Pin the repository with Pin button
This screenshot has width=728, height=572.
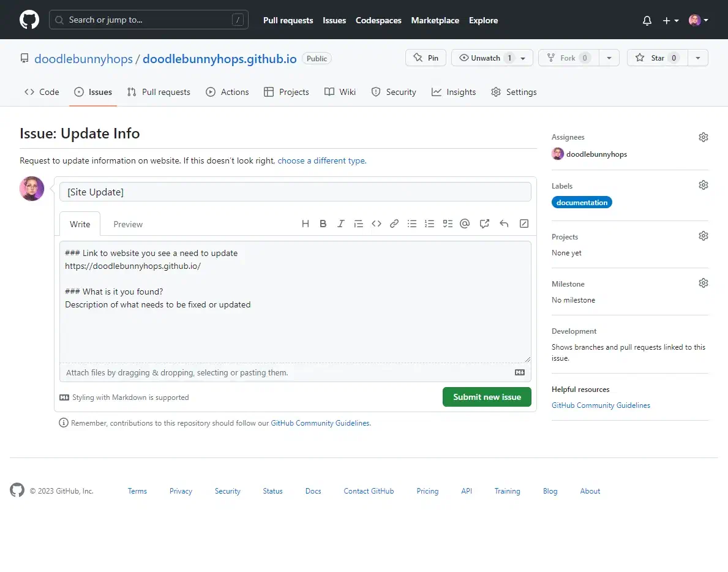(426, 58)
